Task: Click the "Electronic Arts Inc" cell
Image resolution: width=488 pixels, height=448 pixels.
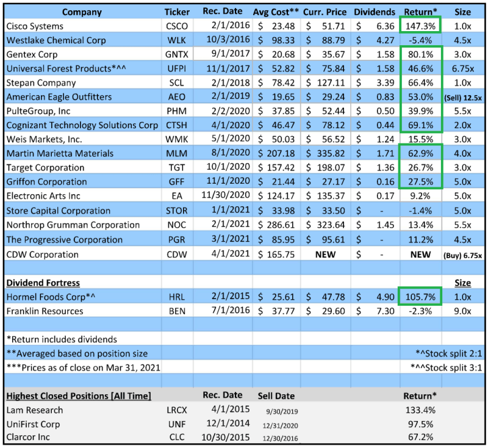Action: [x=43, y=196]
